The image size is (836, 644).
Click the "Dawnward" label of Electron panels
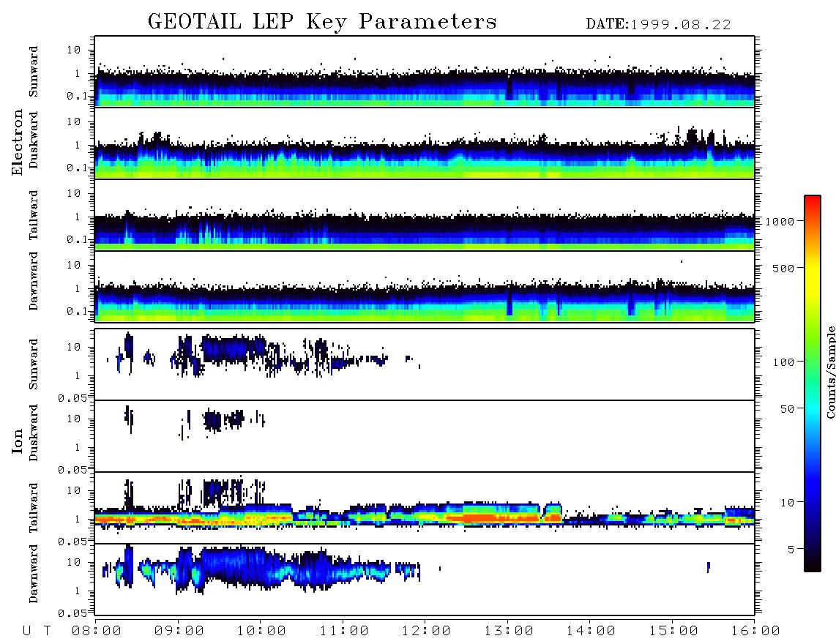click(34, 281)
